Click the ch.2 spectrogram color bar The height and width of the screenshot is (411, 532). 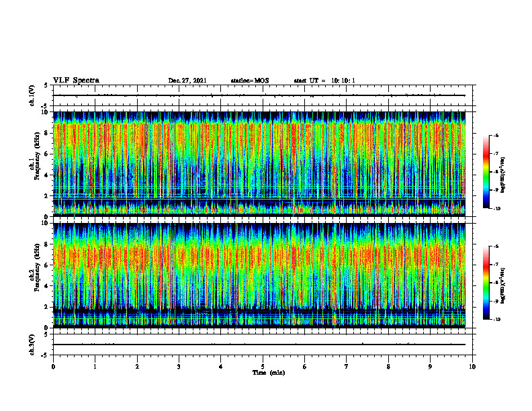486,283
